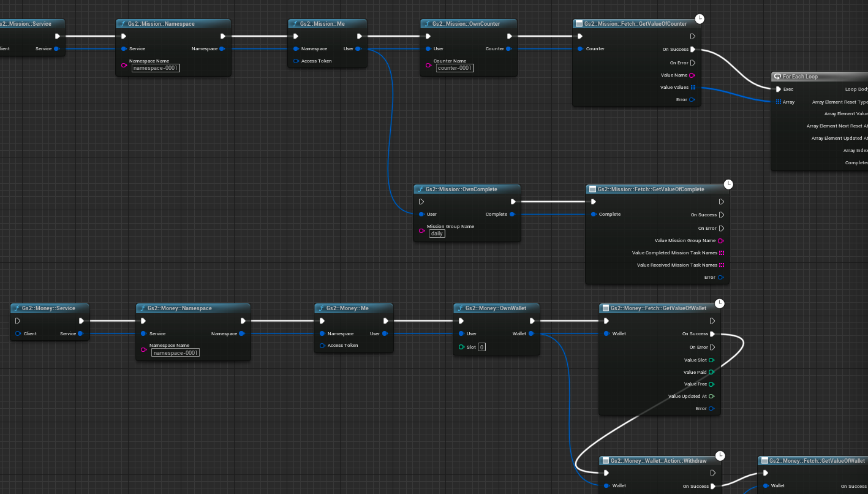Select the Gs2::Mission::Me node header
Screen dimensions: 868x494
pos(327,24)
